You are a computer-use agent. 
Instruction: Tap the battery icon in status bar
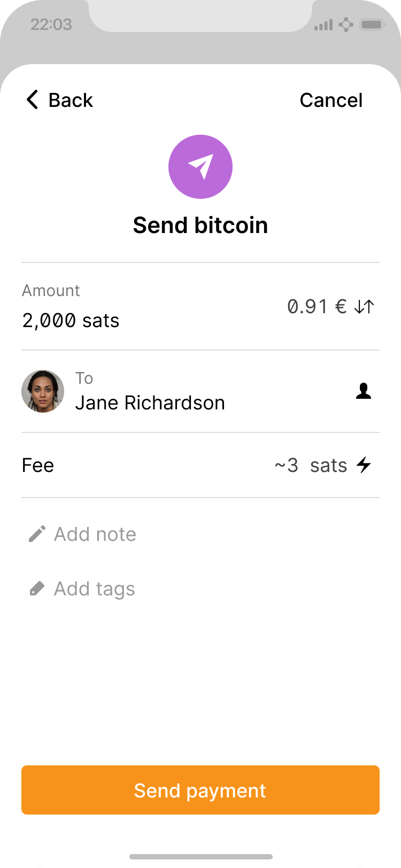[x=372, y=25]
